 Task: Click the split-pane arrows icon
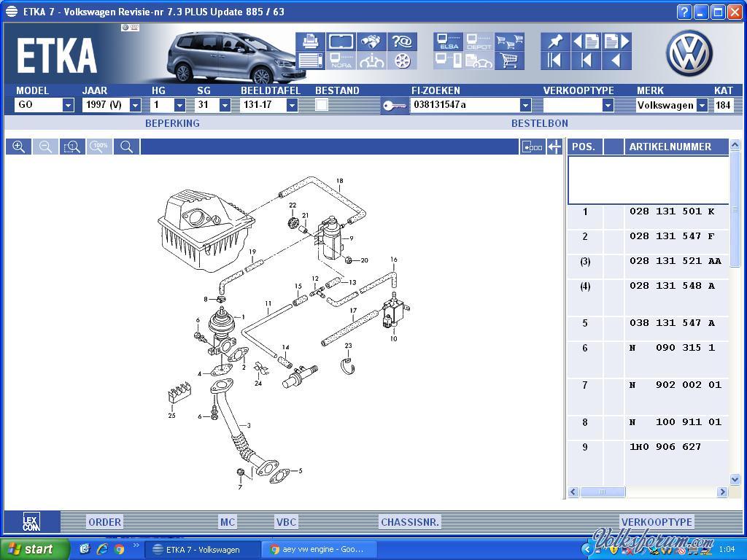pyautogui.click(x=554, y=147)
